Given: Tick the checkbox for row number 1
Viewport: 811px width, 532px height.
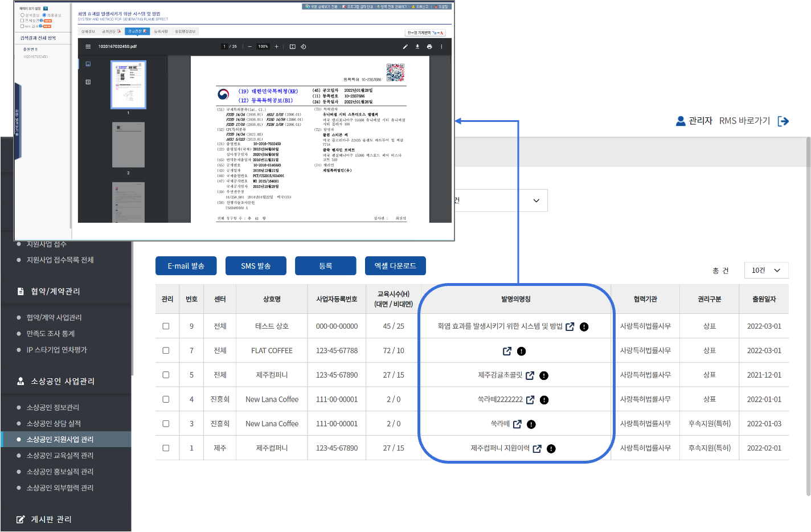Looking at the screenshot, I should [166, 448].
